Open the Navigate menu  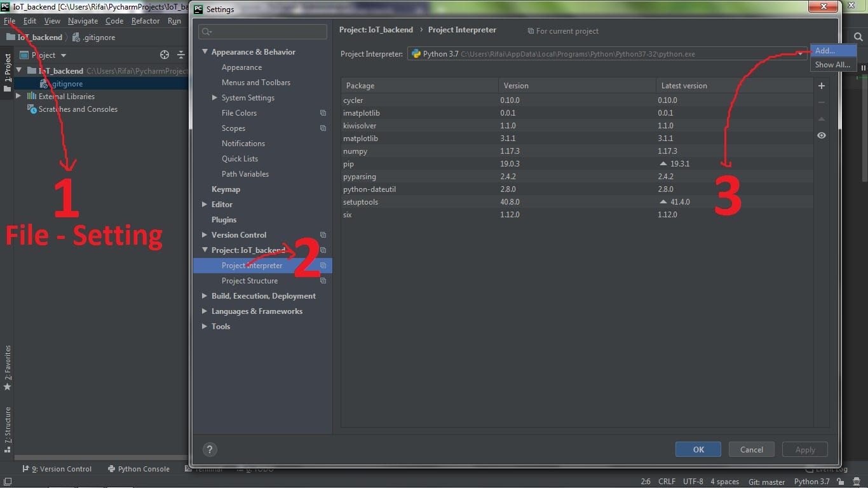83,21
